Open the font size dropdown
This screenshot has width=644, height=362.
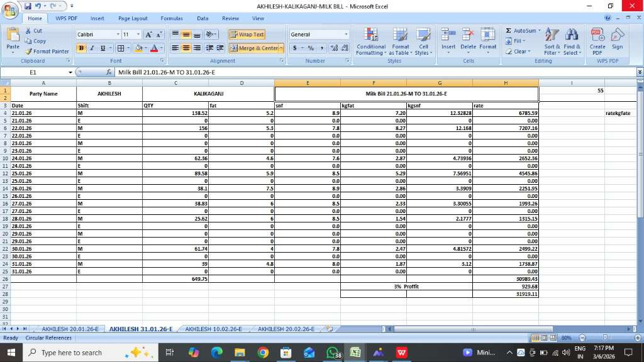[138, 35]
